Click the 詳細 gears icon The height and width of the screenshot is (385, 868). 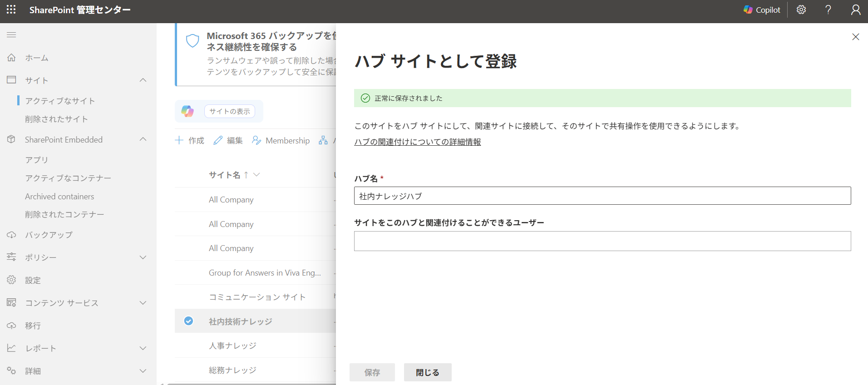(11, 370)
